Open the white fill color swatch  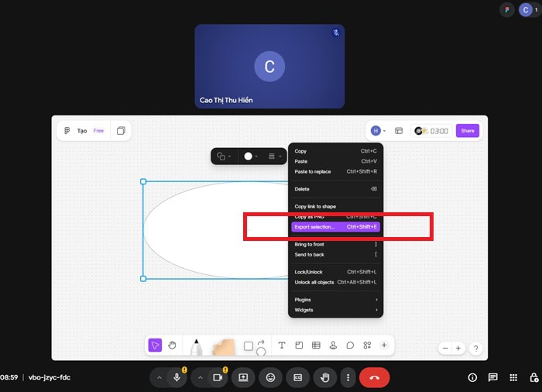[249, 156]
